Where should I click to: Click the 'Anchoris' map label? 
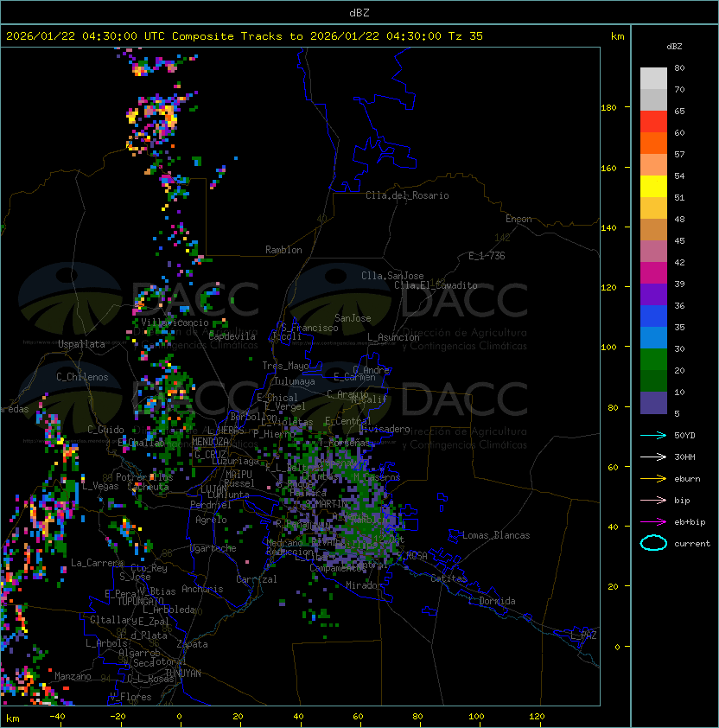point(202,589)
